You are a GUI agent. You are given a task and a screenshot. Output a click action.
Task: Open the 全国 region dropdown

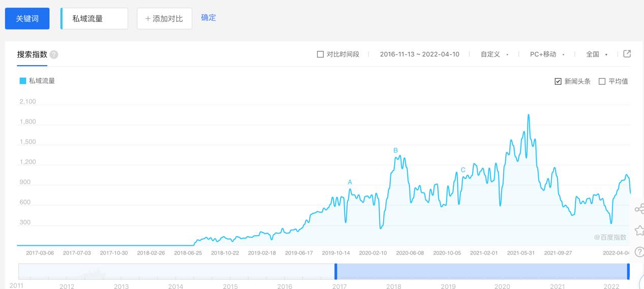[597, 54]
